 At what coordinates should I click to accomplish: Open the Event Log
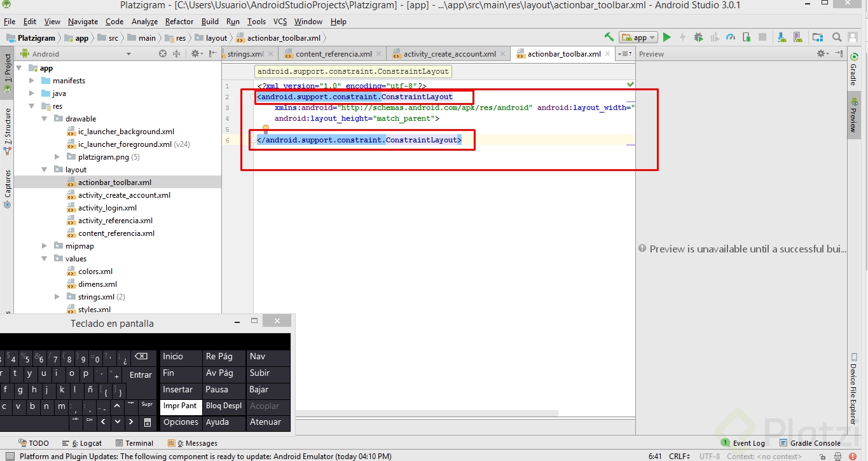pyautogui.click(x=743, y=443)
